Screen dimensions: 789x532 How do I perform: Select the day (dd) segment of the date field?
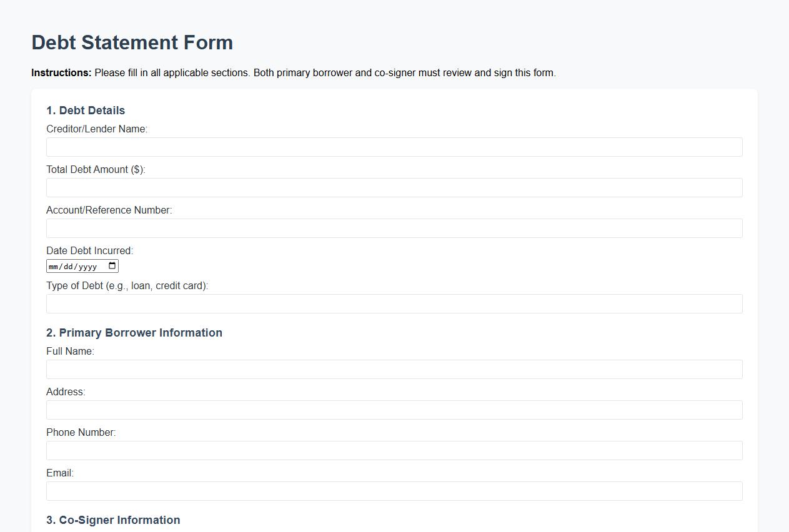click(x=69, y=265)
